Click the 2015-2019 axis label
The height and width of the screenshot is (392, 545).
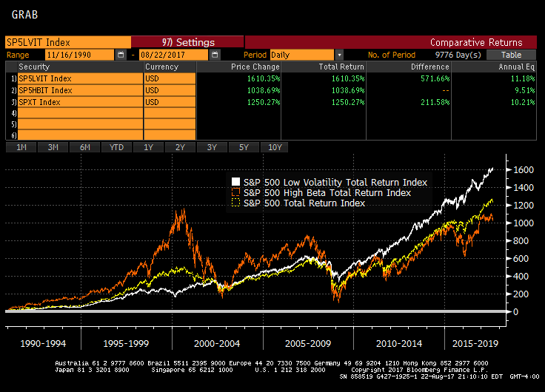(x=475, y=344)
